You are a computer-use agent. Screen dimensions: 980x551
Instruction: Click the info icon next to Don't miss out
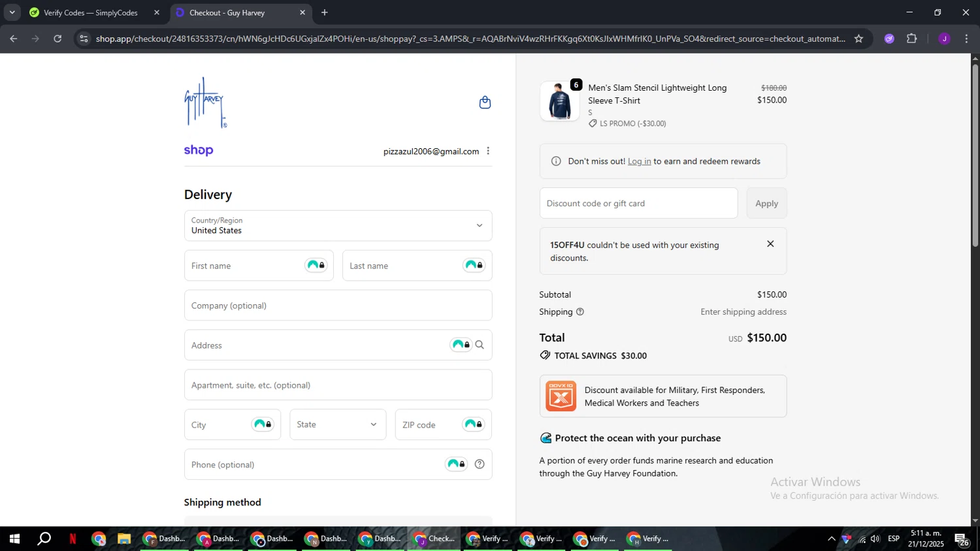(x=556, y=161)
